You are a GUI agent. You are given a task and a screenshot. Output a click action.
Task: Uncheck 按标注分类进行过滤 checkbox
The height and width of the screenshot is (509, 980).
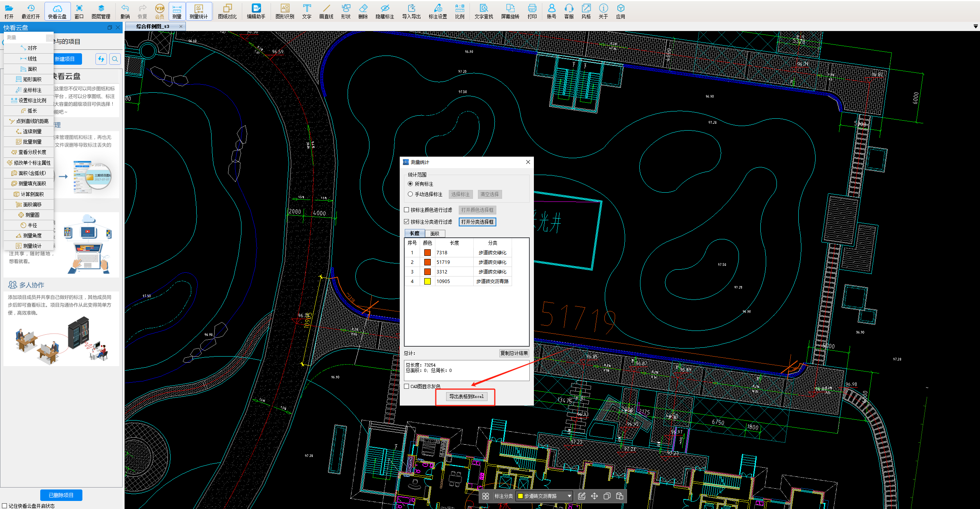(x=407, y=222)
